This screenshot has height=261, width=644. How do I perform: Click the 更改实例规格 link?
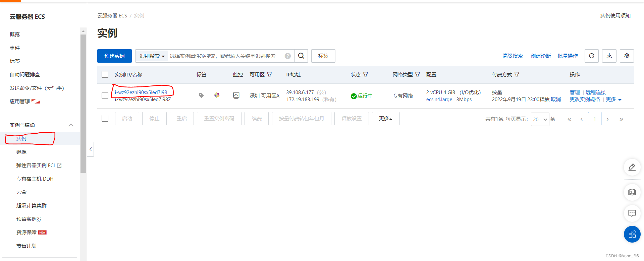[x=585, y=100]
